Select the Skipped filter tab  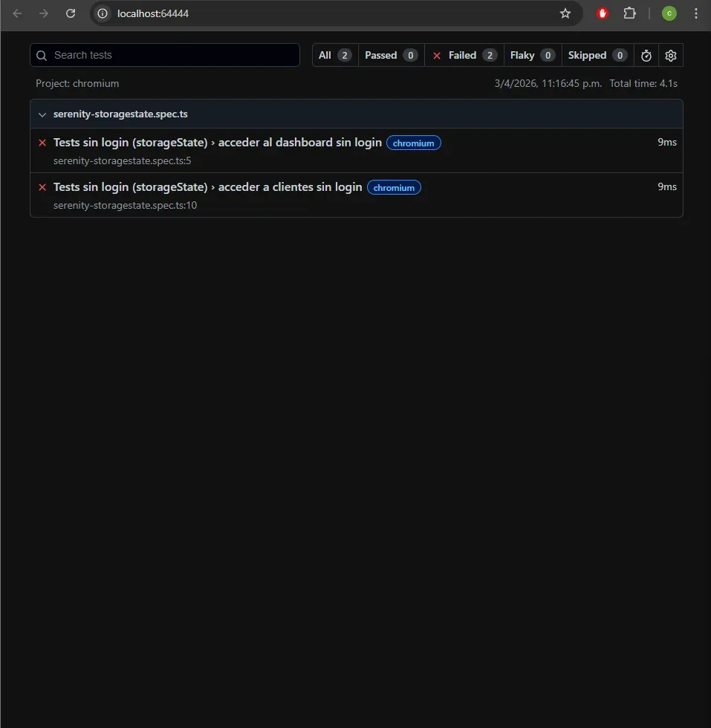tap(588, 55)
